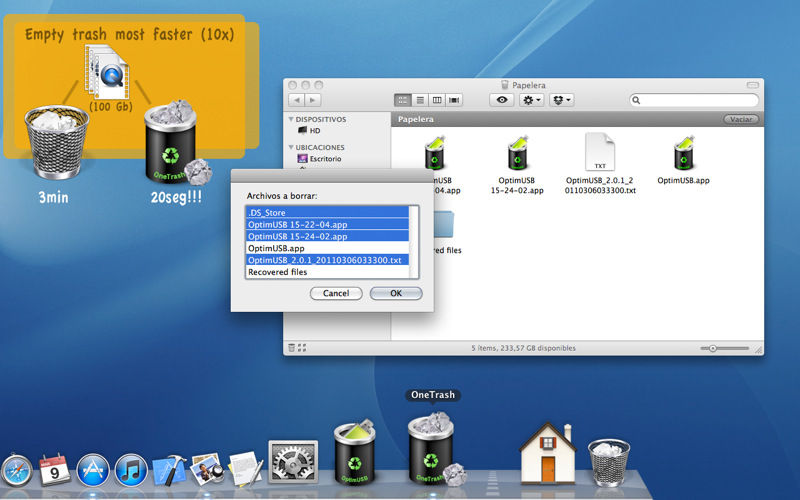Viewport: 800px width, 500px height.
Task: Select OptimUSB_2.0.1_20110306033300.txt list row
Action: [x=328, y=260]
